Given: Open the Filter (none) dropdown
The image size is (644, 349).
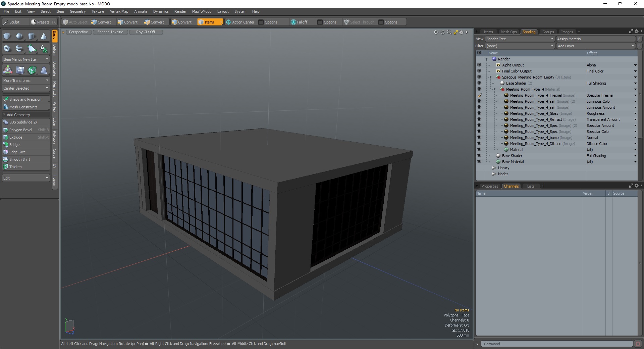Looking at the screenshot, I should pyautogui.click(x=520, y=46).
